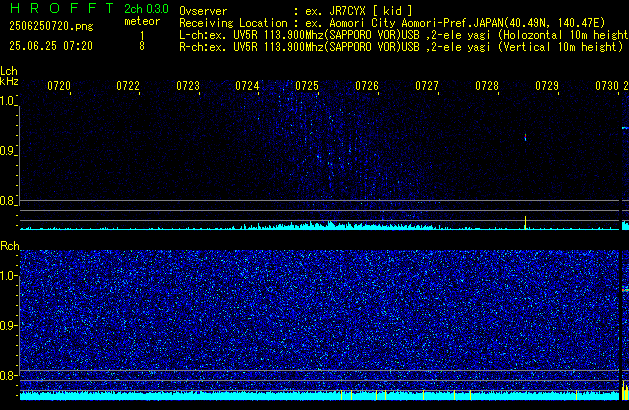Select the file name 2506250720.png
Image resolution: width=629 pixels, height=410 pixels.
(51, 26)
